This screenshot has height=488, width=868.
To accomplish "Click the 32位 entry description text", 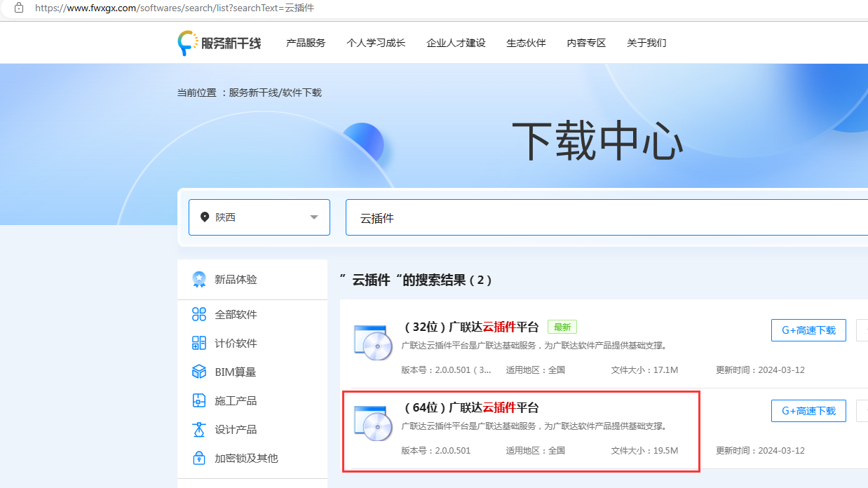I will coord(534,345).
